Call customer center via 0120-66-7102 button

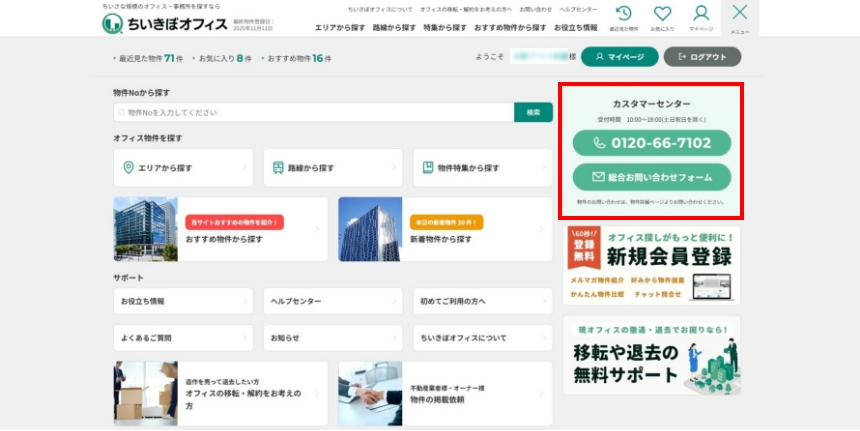(651, 143)
